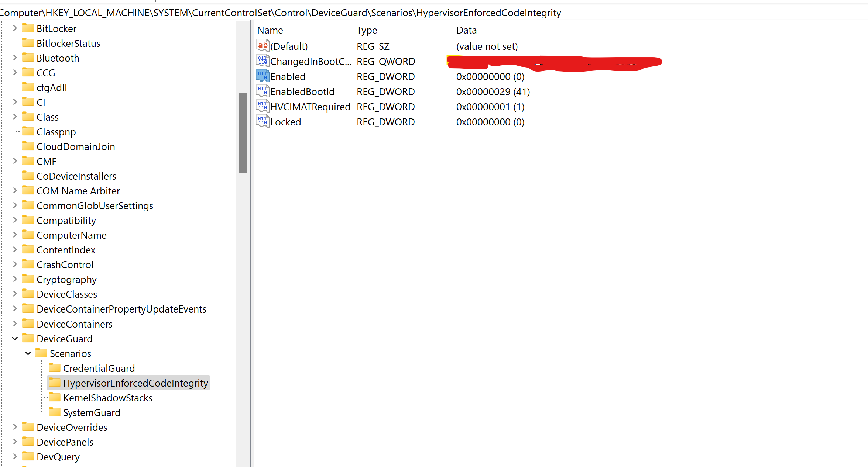The image size is (868, 467).
Task: Select the SystemGuard registry key
Action: 92,412
